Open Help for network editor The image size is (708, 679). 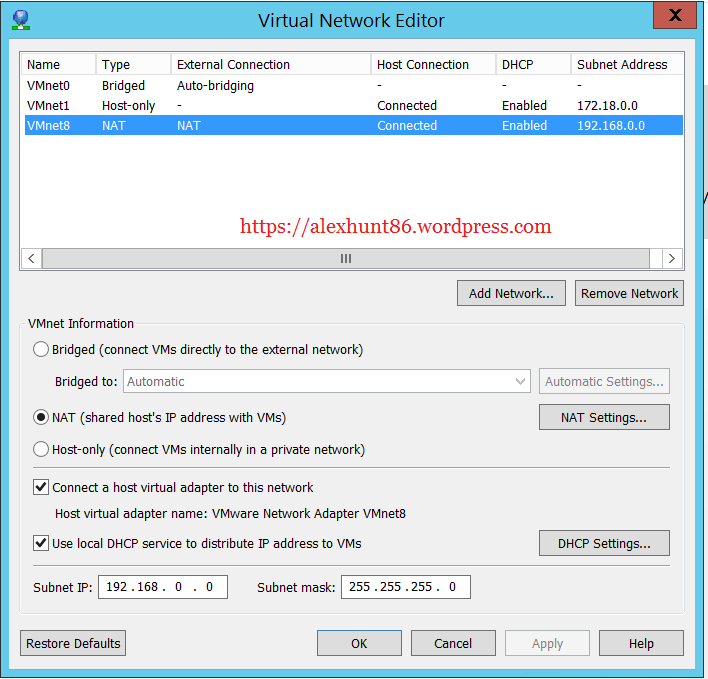[x=641, y=643]
